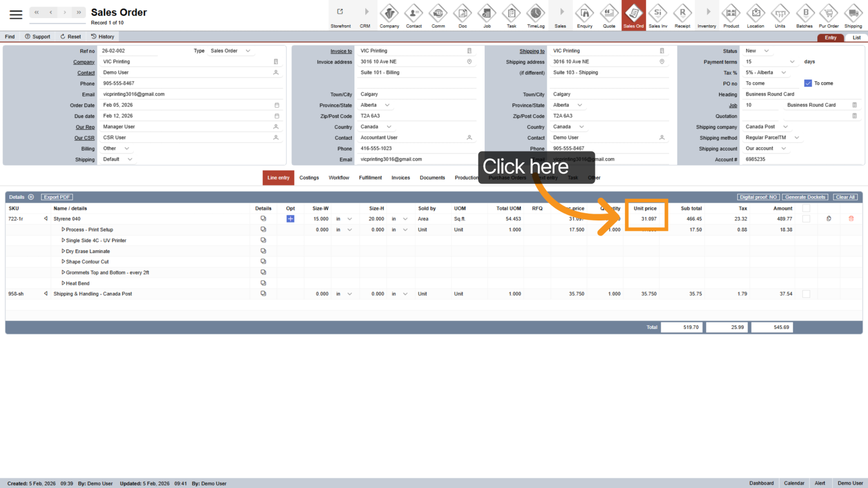Expand the Process - Print Setup sub-item
The height and width of the screenshot is (488, 868).
point(63,230)
